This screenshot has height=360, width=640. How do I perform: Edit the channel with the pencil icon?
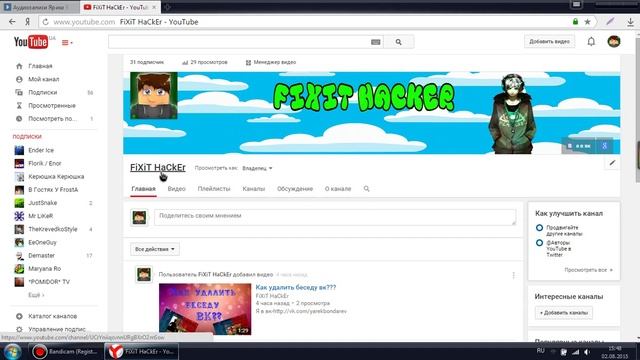coord(612,163)
